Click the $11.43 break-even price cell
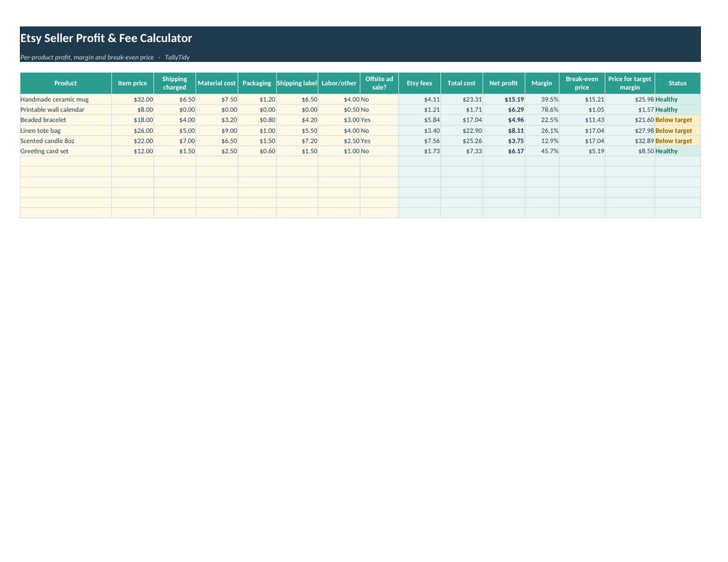This screenshot has height=562, width=728. [582, 120]
